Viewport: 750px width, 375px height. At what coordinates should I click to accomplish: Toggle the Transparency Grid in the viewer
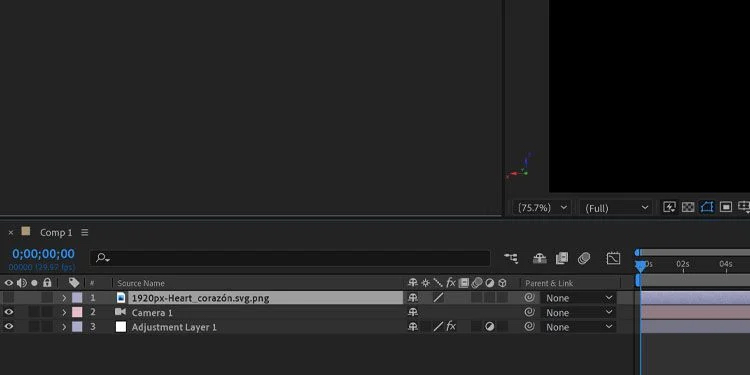688,207
